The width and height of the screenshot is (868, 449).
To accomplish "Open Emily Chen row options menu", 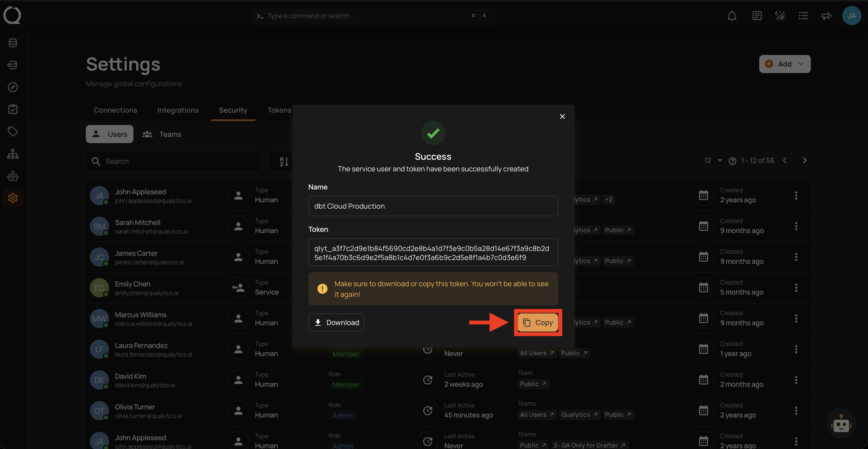I will point(796,288).
